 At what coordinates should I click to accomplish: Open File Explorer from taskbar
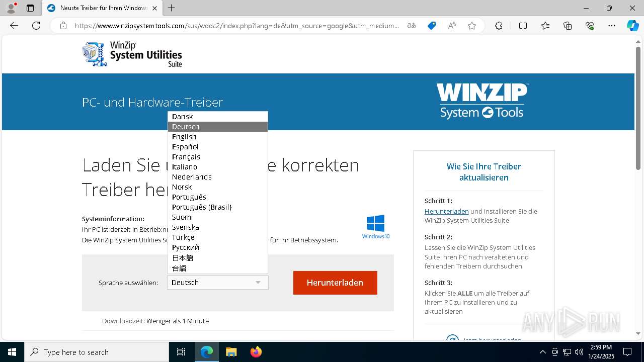(231, 352)
